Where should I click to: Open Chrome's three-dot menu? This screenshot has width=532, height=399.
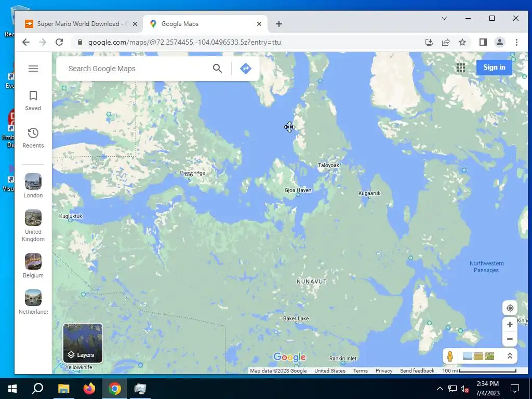pyautogui.click(x=516, y=42)
